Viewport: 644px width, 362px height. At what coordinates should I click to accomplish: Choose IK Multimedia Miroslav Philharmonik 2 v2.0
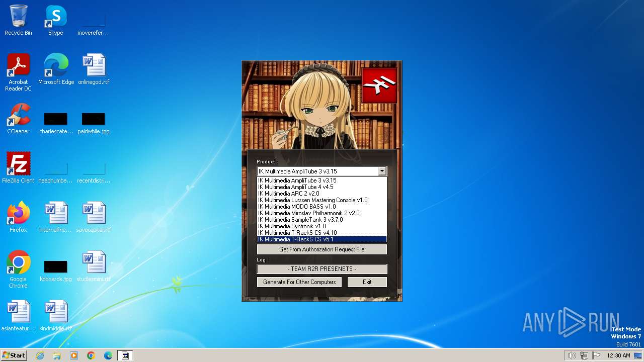tap(322, 213)
